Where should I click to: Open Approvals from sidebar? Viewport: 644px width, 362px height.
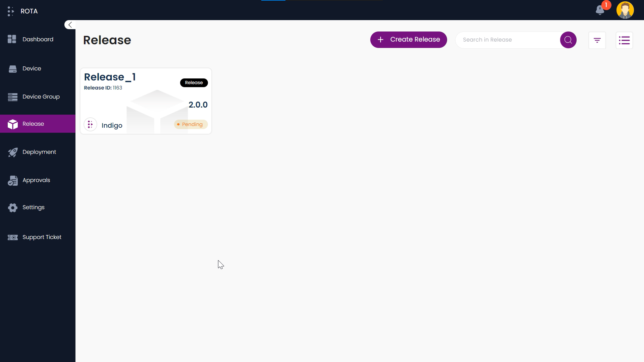[36, 180]
